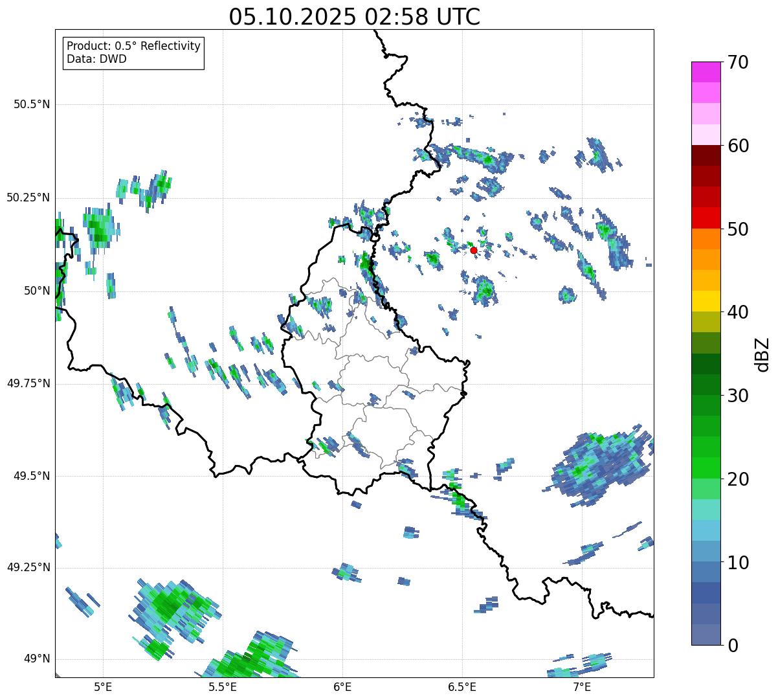The width and height of the screenshot is (778, 700).
Task: Click the colorbar tick label 70
Action: tap(739, 62)
